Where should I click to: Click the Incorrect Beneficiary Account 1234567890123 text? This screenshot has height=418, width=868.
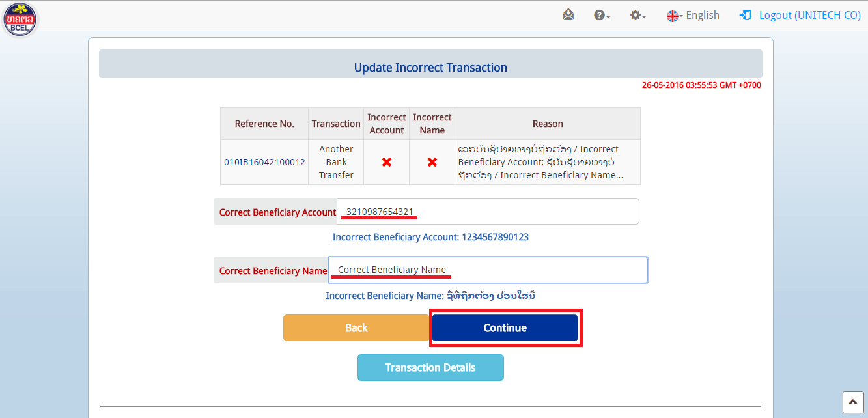[x=430, y=237]
